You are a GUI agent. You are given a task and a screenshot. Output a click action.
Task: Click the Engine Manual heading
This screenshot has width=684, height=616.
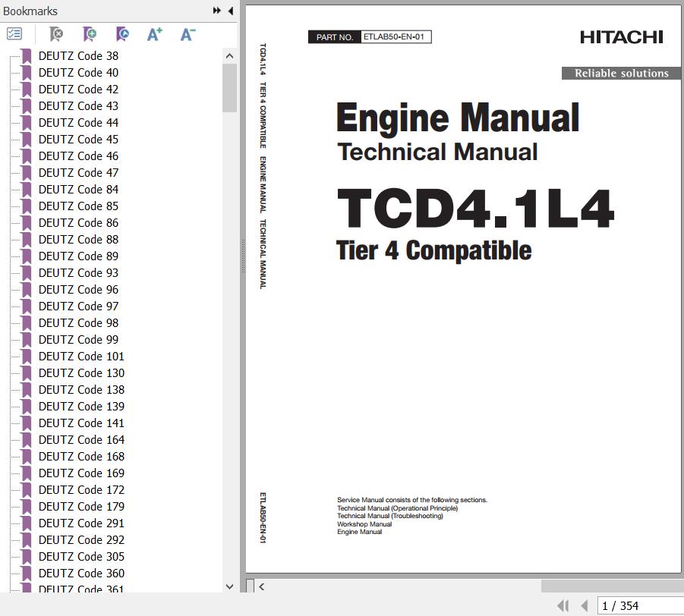tap(458, 118)
